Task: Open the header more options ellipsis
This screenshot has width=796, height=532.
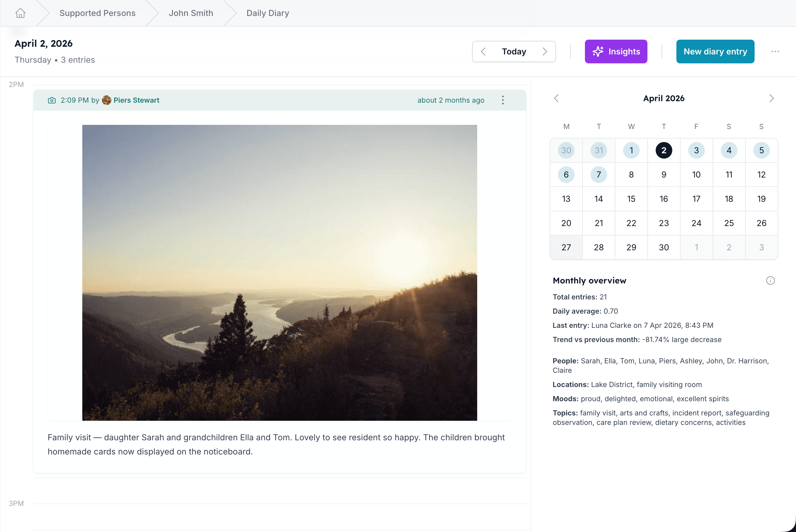Action: [x=775, y=51]
